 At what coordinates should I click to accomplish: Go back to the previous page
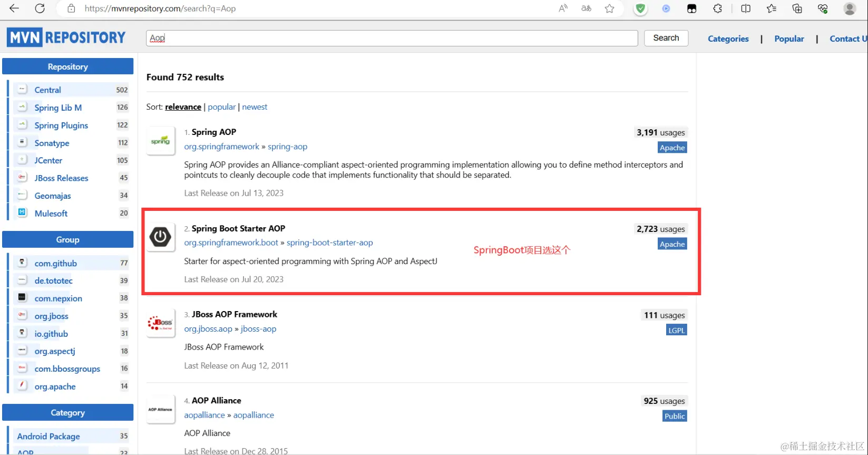click(14, 8)
